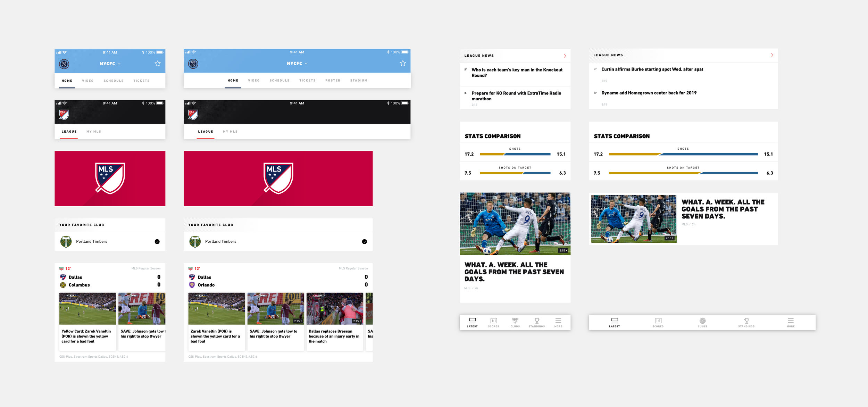Open TICKETS tab in narrow NYCFC nav

click(142, 81)
